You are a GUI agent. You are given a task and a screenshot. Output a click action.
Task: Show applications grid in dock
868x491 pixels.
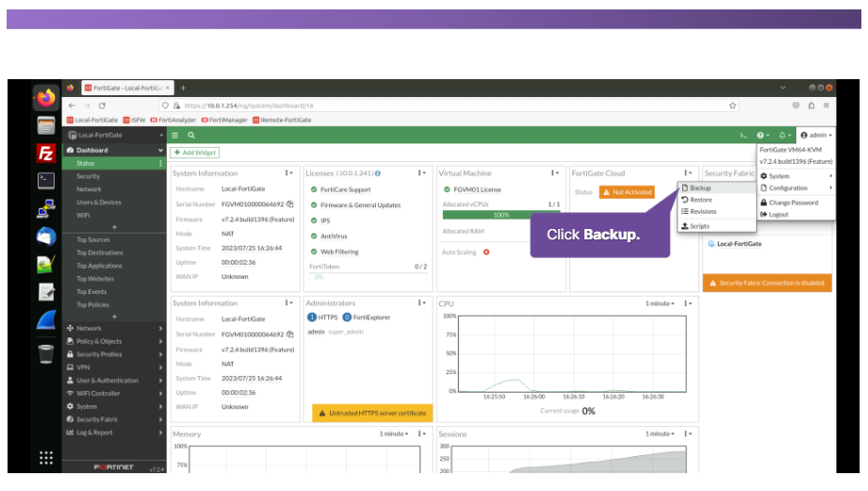point(46,457)
